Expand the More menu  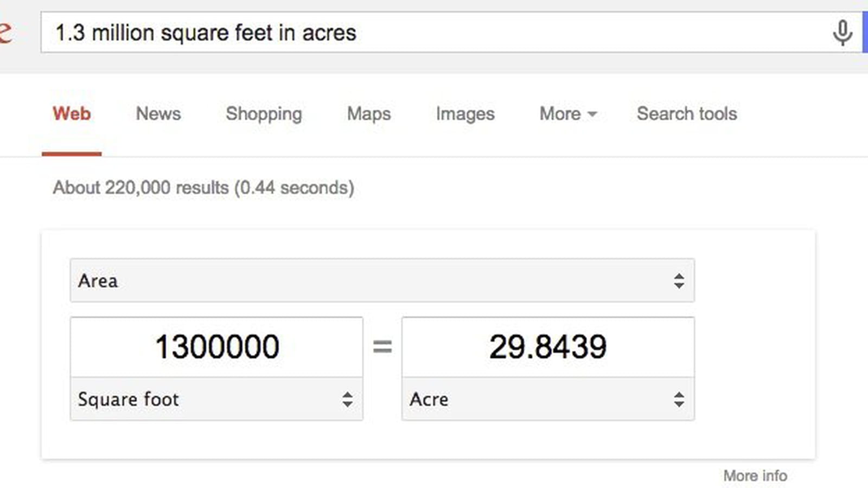(568, 114)
